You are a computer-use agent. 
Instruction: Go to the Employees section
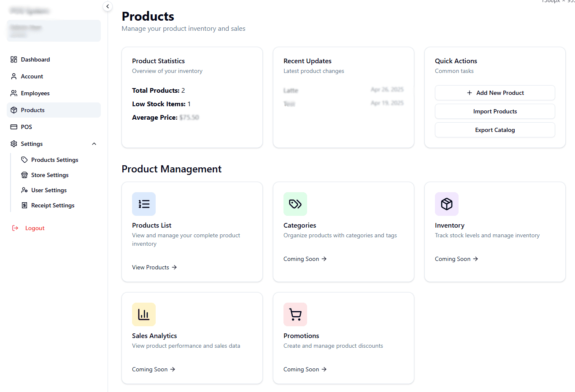click(x=35, y=93)
